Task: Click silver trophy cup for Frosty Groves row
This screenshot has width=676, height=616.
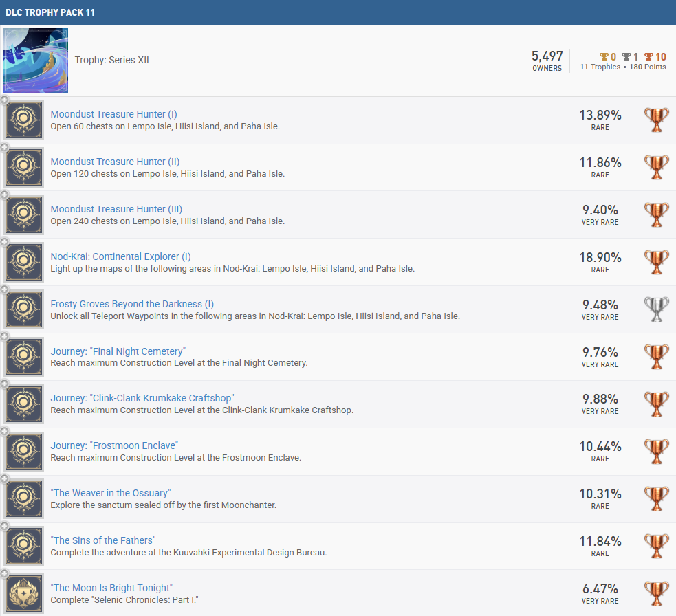Action: (x=656, y=309)
